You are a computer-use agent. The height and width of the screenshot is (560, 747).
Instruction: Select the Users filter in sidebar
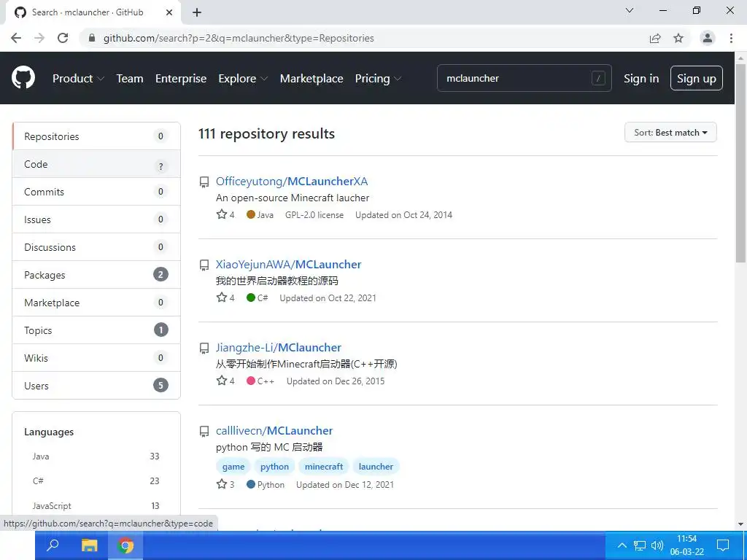click(x=96, y=385)
